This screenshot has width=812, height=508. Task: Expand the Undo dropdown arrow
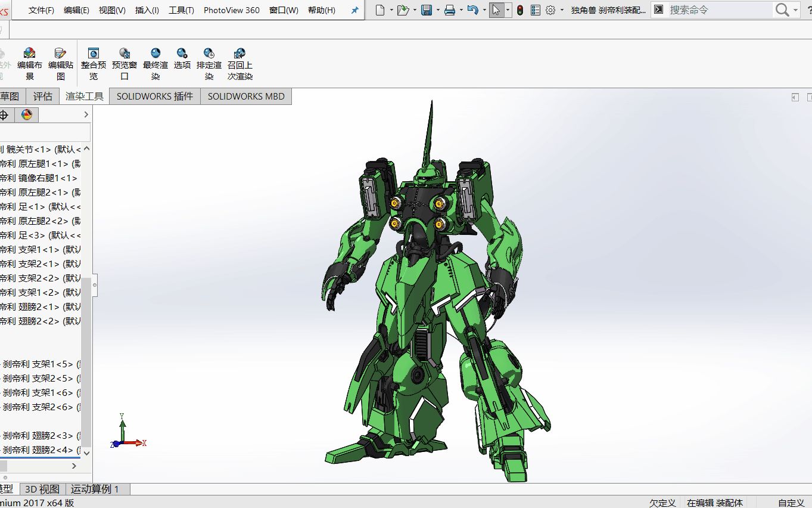(484, 10)
